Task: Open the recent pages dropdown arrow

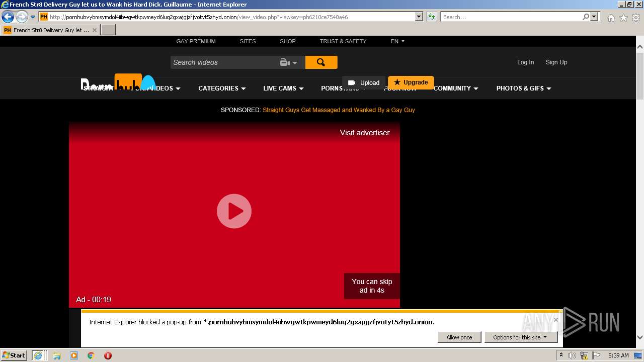Action: 33,17
